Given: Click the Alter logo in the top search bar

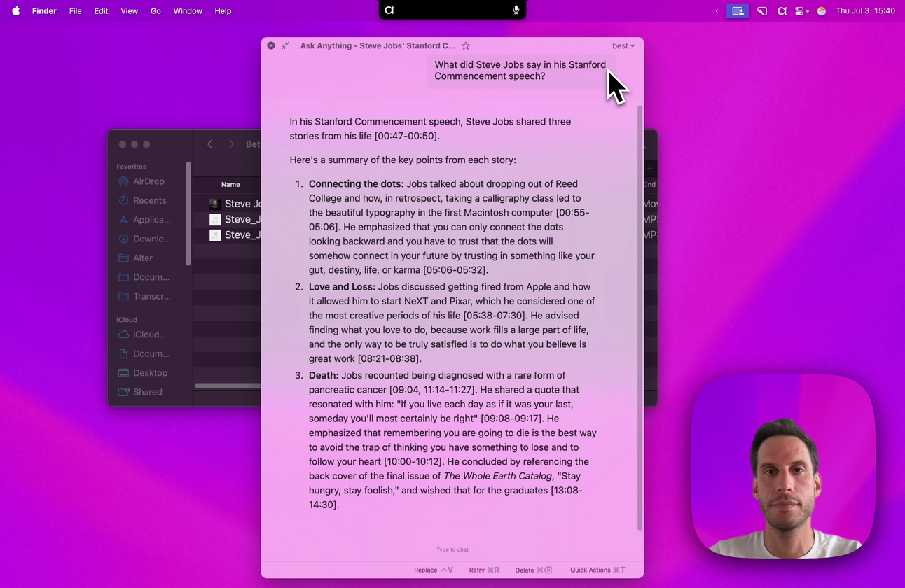Looking at the screenshot, I should click(x=389, y=10).
